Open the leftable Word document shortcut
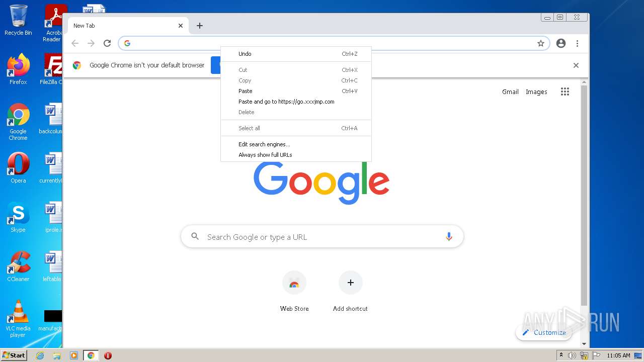Image resolution: width=644 pixels, height=362 pixels. (x=51, y=266)
